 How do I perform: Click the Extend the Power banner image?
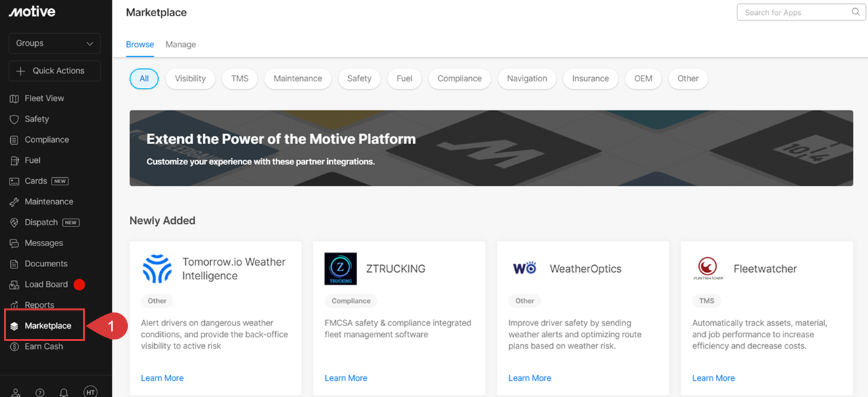coord(491,148)
